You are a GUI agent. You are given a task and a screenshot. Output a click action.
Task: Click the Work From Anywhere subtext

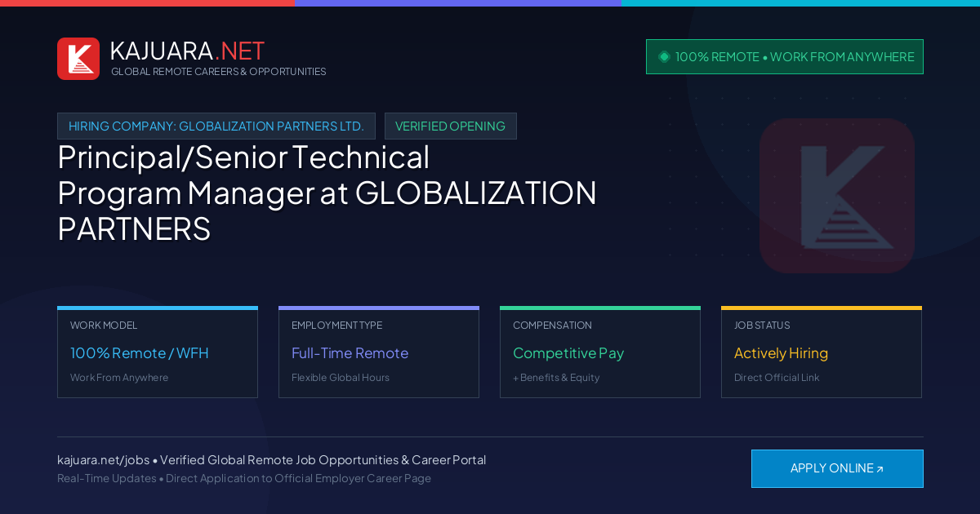(x=119, y=378)
